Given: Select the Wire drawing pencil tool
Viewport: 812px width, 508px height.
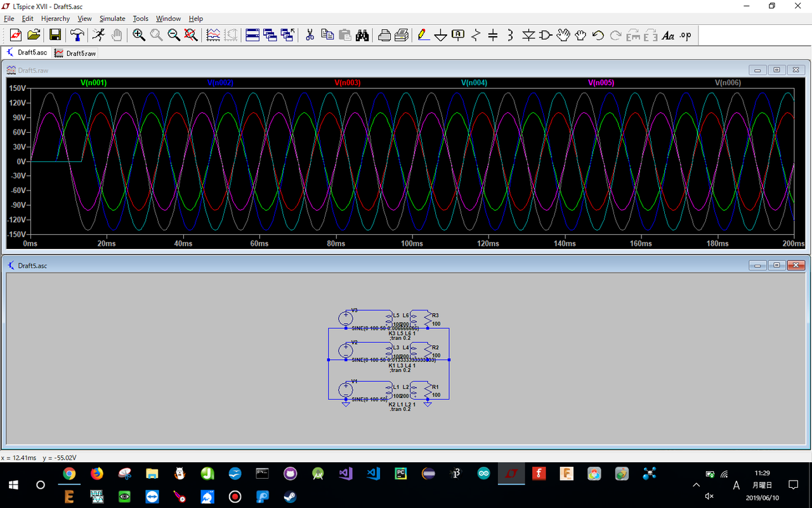Looking at the screenshot, I should pos(423,35).
